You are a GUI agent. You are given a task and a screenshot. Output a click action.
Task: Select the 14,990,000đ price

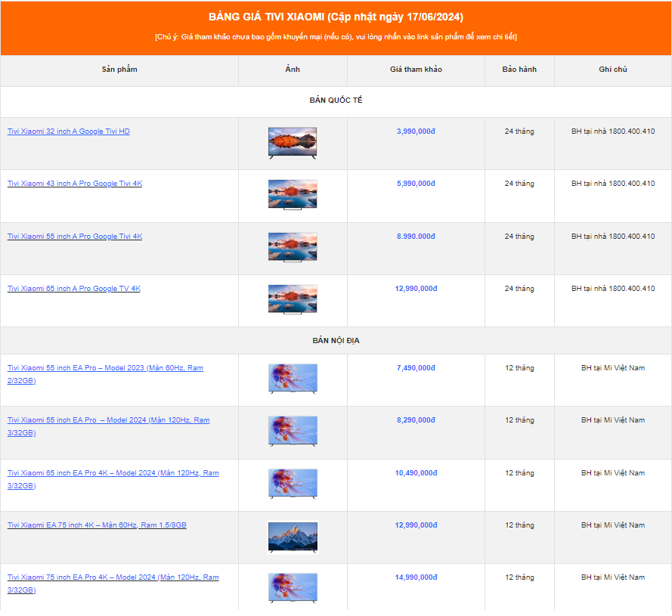(416, 577)
